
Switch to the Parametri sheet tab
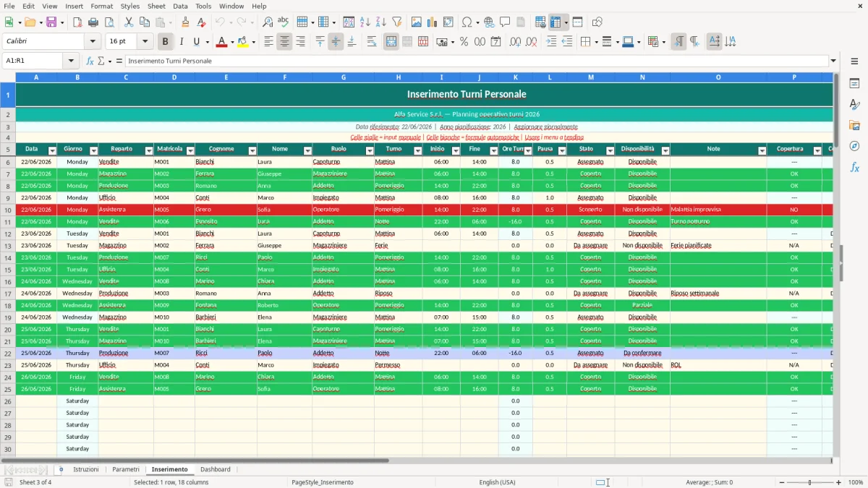point(126,469)
